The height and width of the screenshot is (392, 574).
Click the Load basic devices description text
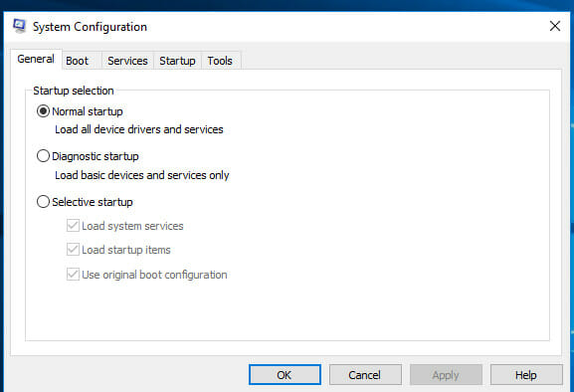click(x=141, y=175)
